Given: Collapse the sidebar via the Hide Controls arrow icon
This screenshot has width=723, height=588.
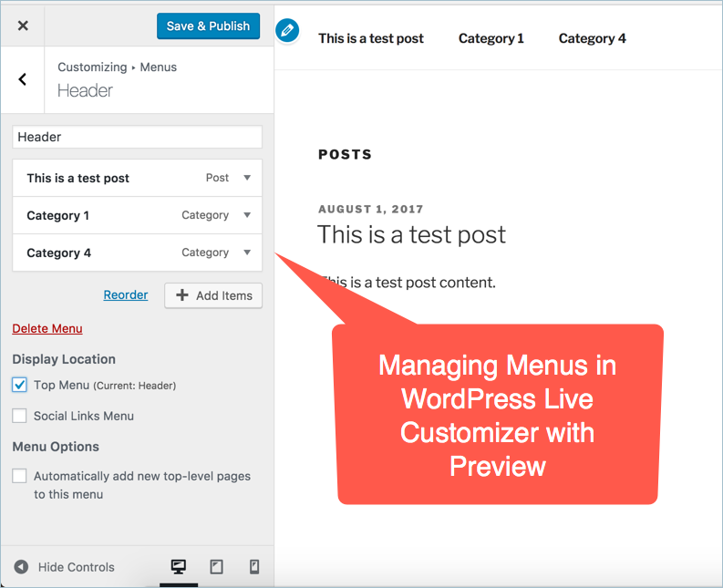Looking at the screenshot, I should pyautogui.click(x=21, y=567).
